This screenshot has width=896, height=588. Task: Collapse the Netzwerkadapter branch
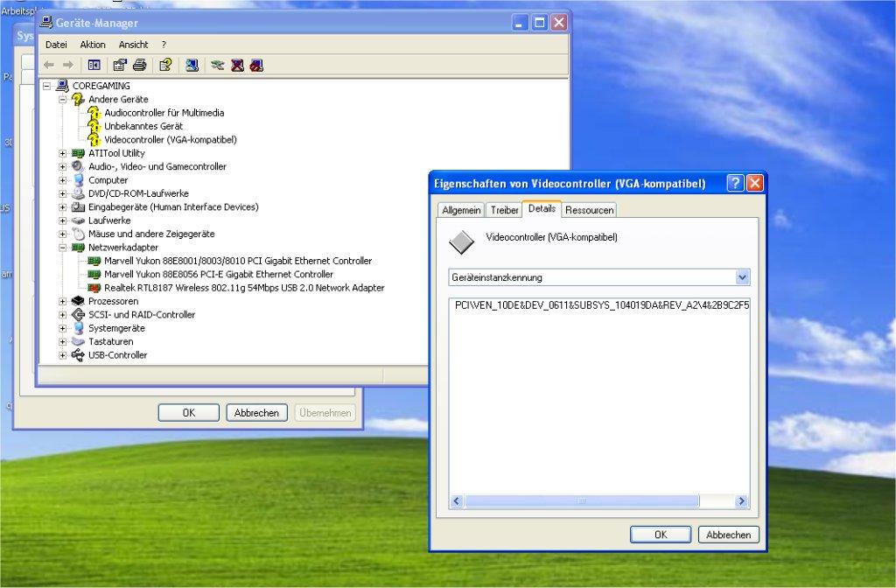tap(62, 248)
